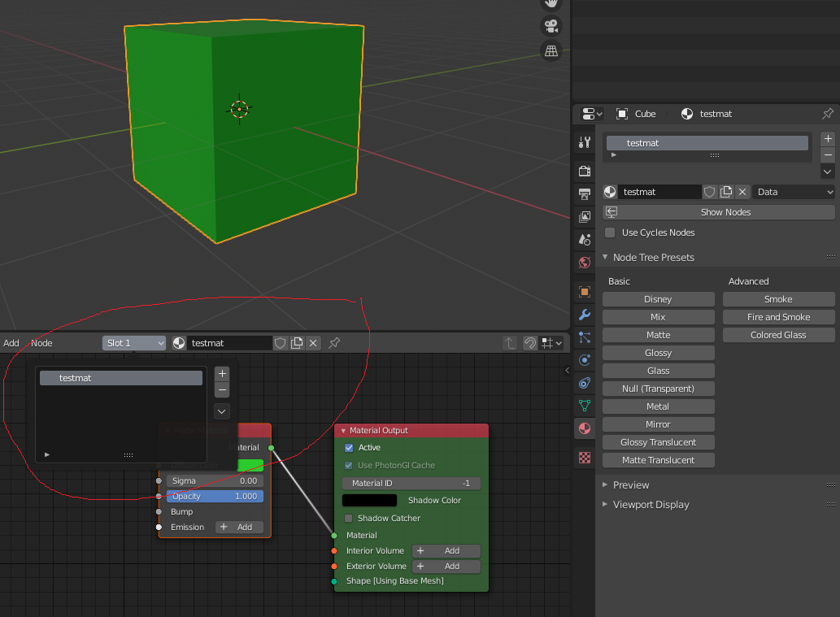The height and width of the screenshot is (617, 840).
Task: Unlink testmat with the X in properties
Action: (742, 192)
